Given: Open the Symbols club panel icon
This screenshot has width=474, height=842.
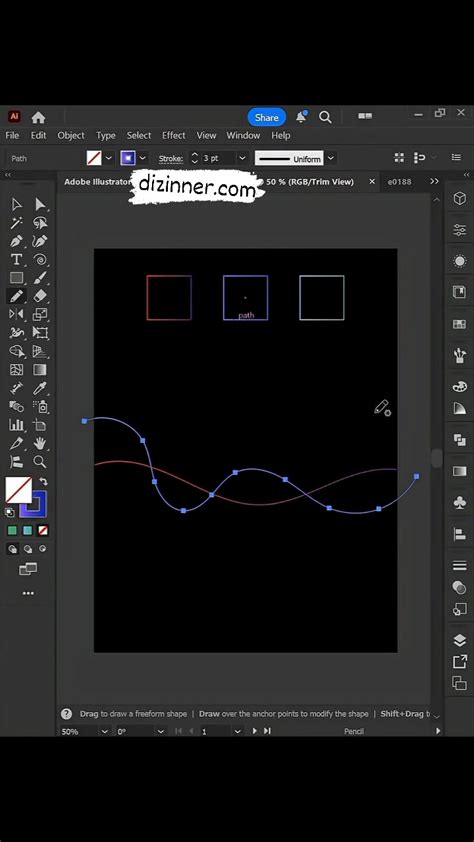Looking at the screenshot, I should click(x=460, y=503).
